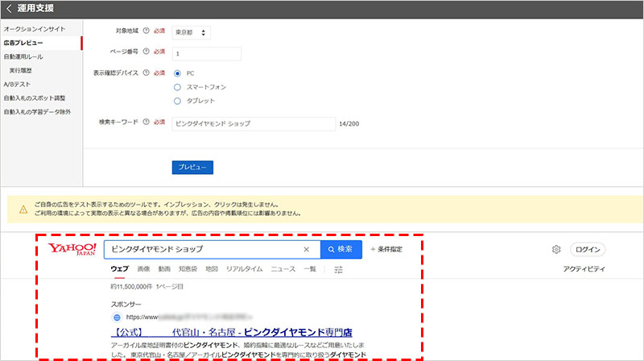
Task: Select the スマートフォン radio button
Action: [178, 87]
